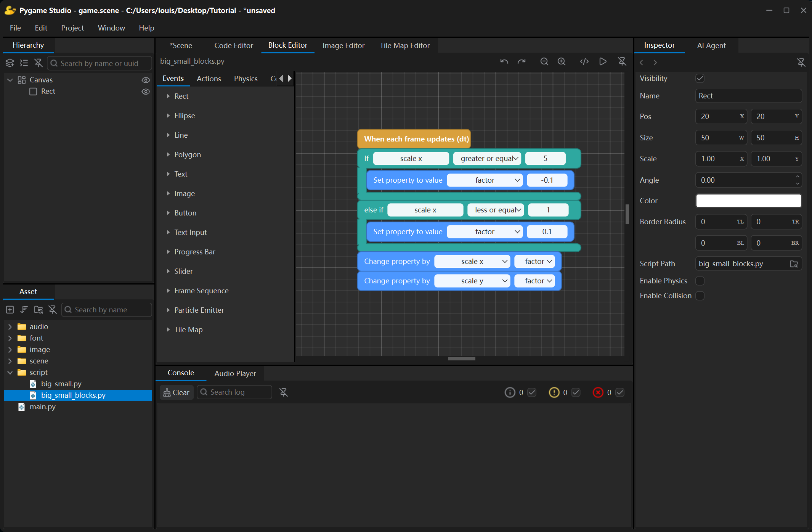Switch to the Audio Player tab
Screen dimensions: 812x532
[235, 373]
